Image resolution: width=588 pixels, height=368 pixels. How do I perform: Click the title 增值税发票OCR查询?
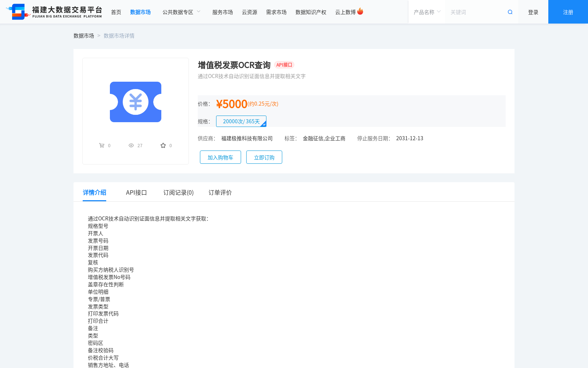pyautogui.click(x=234, y=65)
